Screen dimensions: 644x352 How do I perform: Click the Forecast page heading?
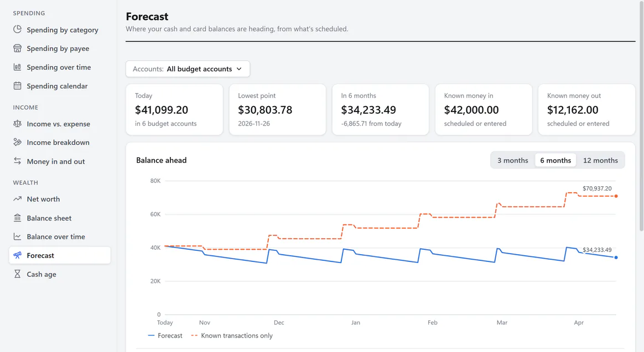147,17
